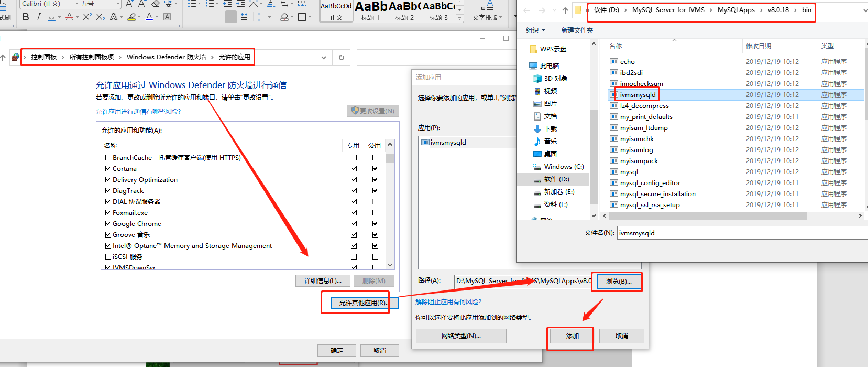Open the Calibri font name dropdown
This screenshot has height=367, width=868.
click(76, 4)
